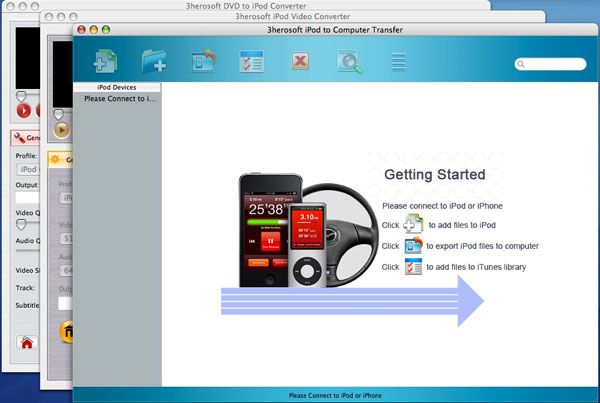Viewport: 600px width, 403px height.
Task: Click the 'to export iPod files to computer' text
Action: (483, 246)
